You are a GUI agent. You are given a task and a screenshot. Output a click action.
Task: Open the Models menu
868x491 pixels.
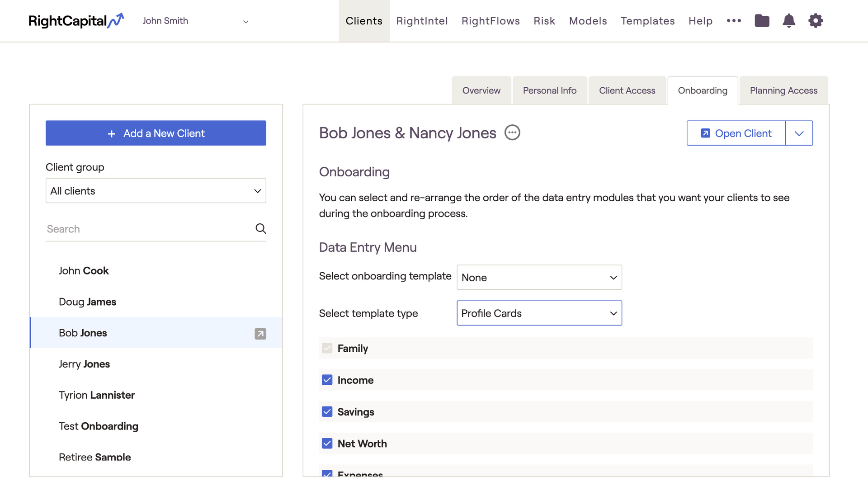tap(588, 21)
